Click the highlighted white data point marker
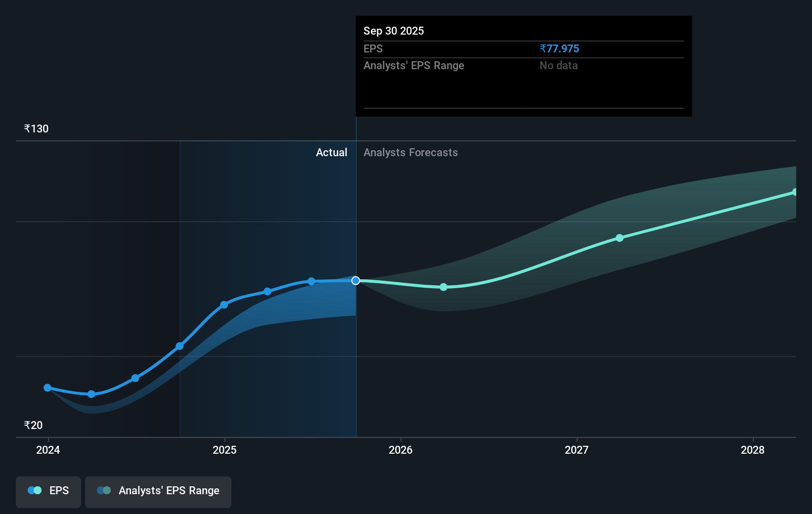The image size is (812, 514). click(x=355, y=280)
